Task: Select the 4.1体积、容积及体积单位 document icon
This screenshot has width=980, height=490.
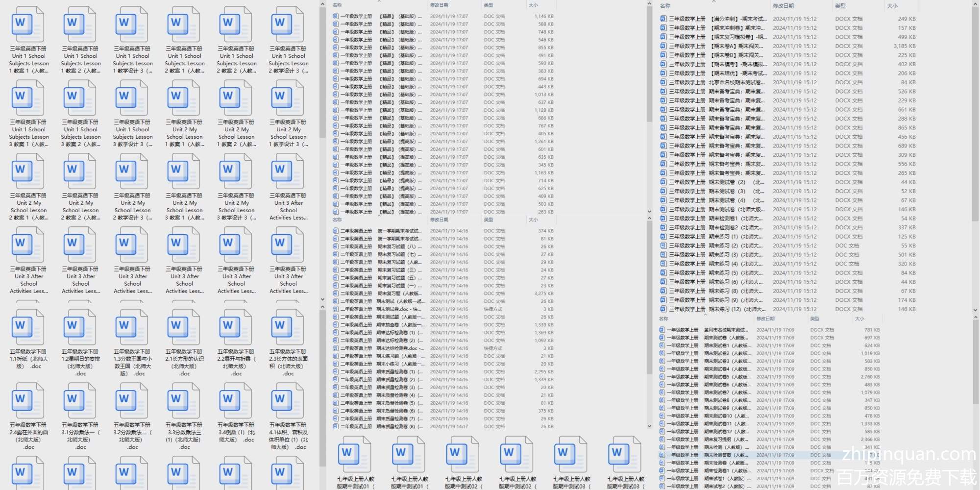Action: coord(287,401)
